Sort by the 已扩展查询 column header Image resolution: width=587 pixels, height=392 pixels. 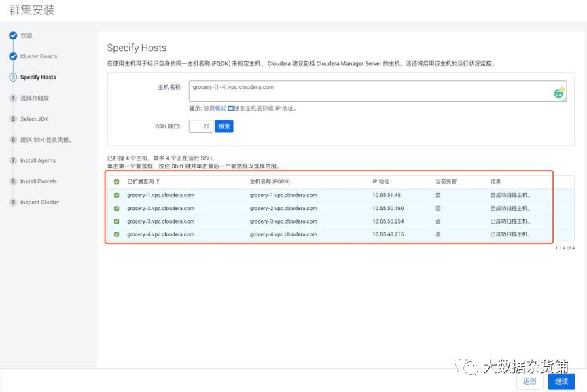[141, 181]
